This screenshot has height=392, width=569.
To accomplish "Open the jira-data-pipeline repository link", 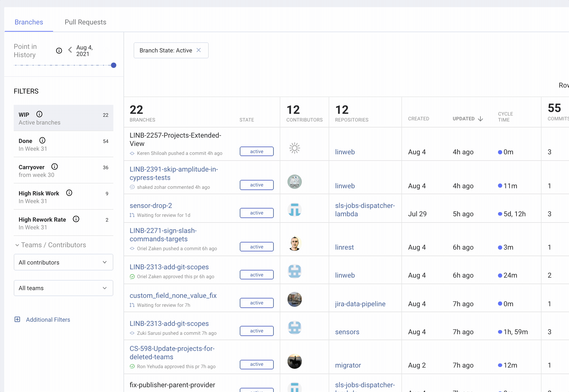I will (360, 304).
